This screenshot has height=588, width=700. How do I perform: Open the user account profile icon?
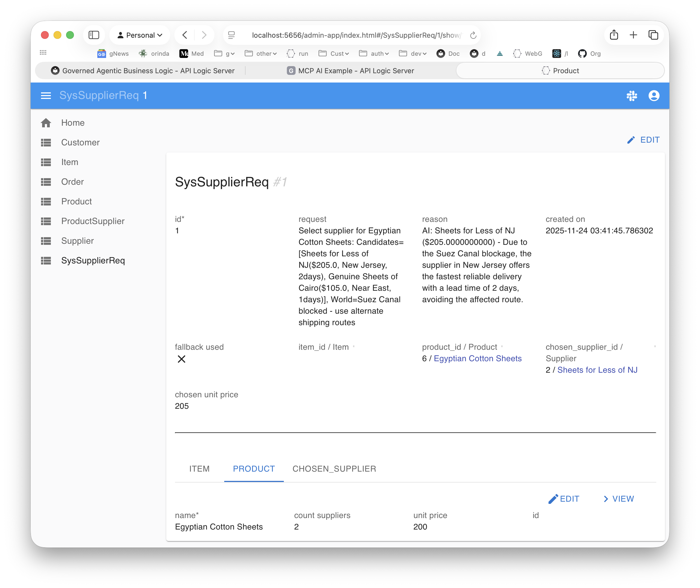pos(654,96)
